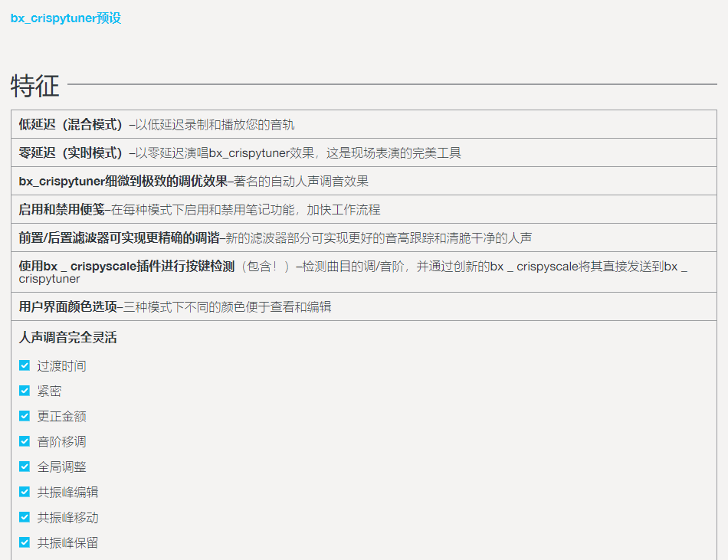Click the 人声调音完全灵活 subheading
This screenshot has height=560, width=728.
point(67,338)
